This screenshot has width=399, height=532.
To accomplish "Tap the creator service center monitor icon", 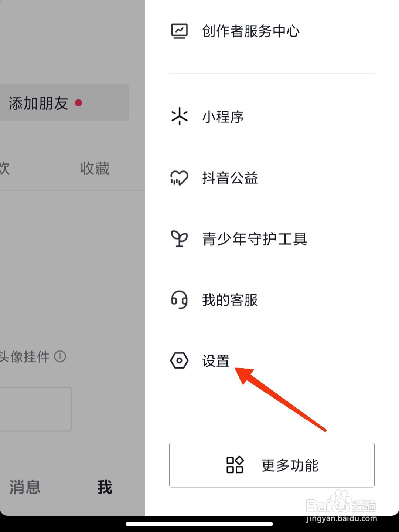I will (x=179, y=31).
